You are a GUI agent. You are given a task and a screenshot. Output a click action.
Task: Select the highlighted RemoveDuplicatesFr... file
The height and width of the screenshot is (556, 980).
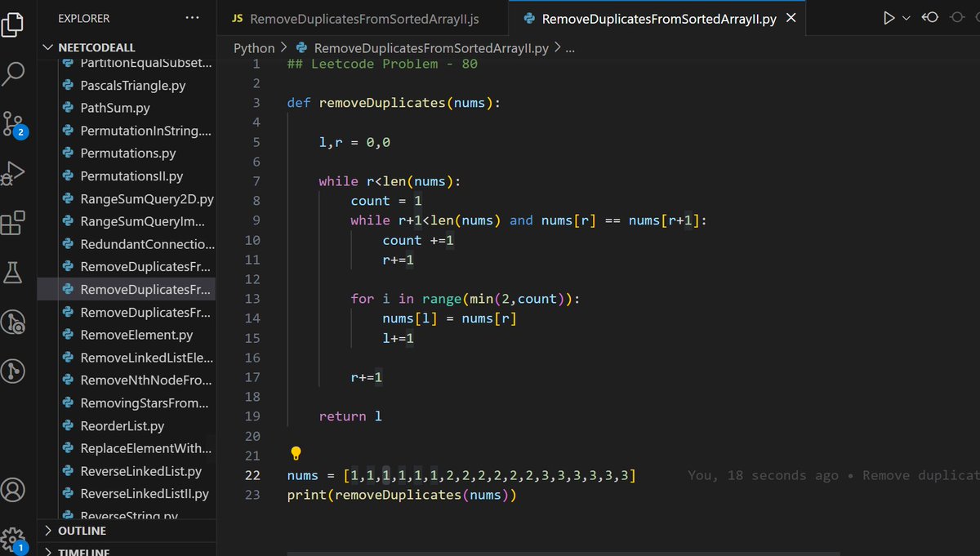tap(127, 290)
